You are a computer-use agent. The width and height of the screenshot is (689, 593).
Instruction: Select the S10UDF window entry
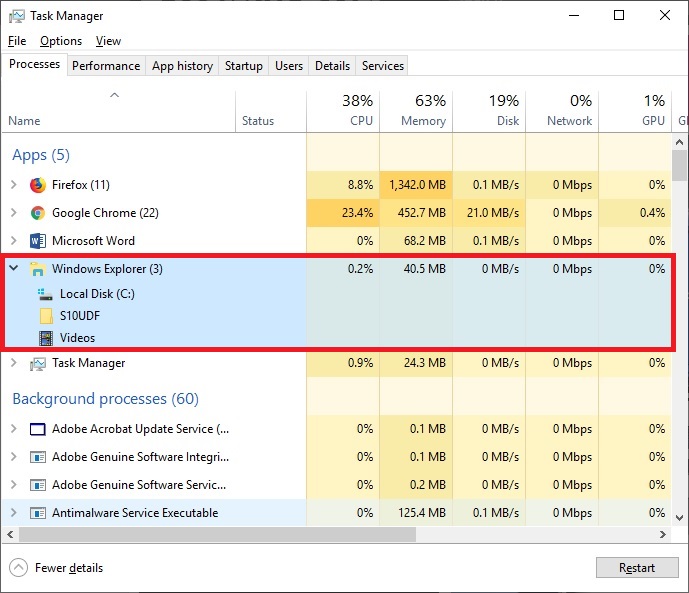[80, 316]
